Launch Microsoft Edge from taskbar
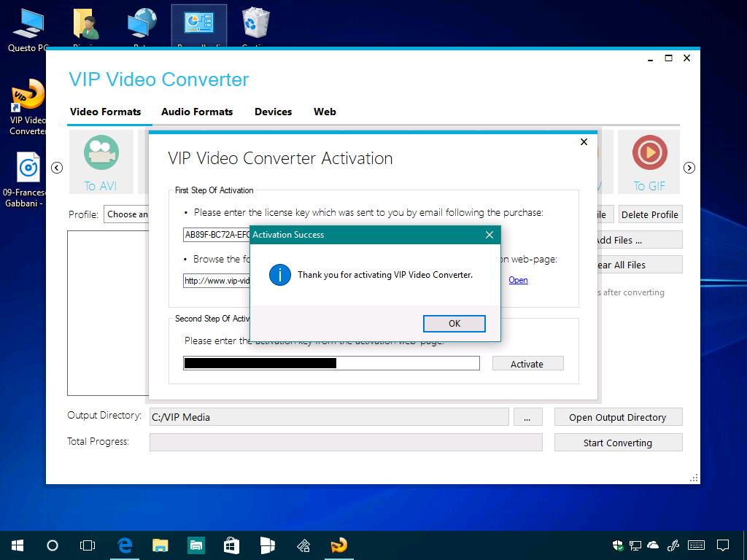The image size is (747, 560). (125, 545)
